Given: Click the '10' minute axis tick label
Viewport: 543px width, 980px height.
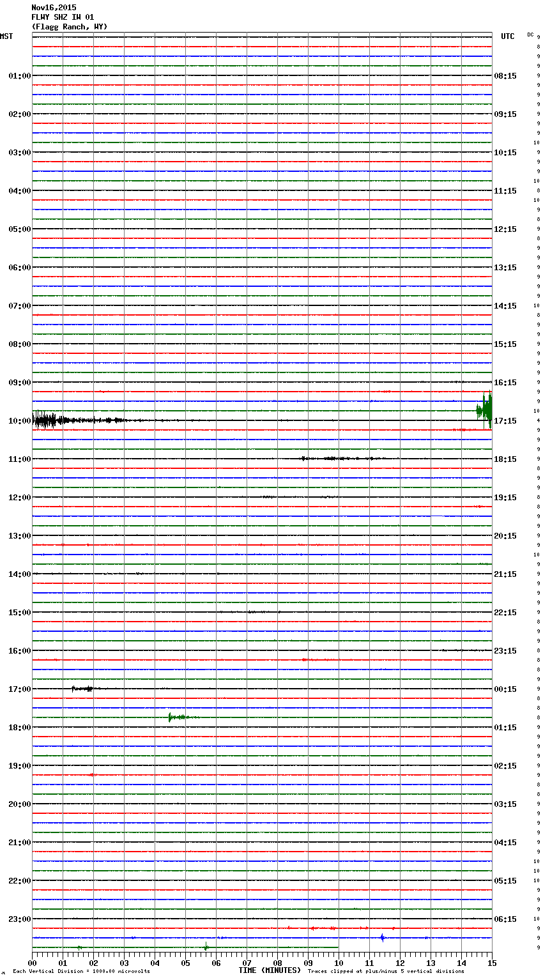Looking at the screenshot, I should click(x=339, y=962).
